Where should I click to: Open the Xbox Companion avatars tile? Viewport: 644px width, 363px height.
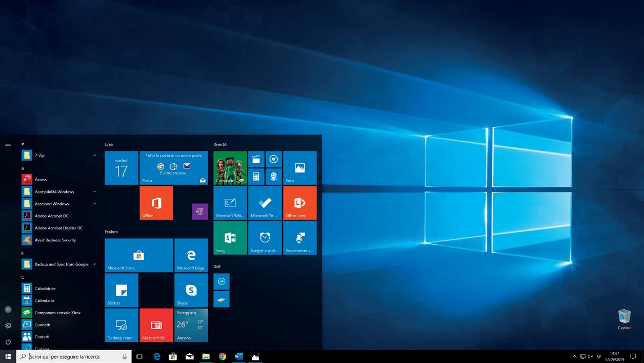point(230,168)
